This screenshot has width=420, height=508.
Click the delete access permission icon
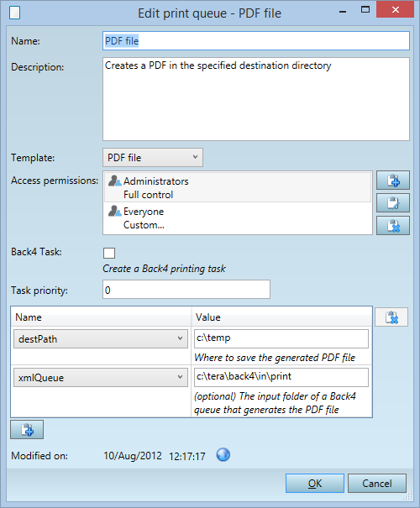point(393,226)
